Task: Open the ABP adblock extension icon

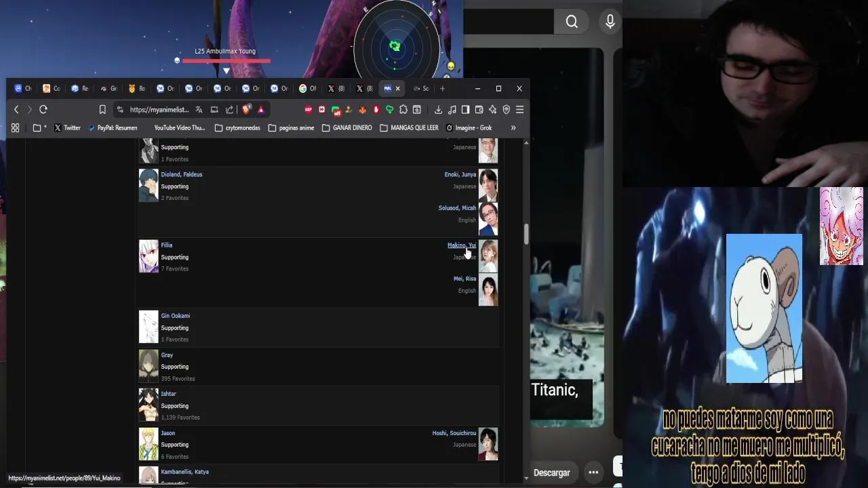Action: 309,109
